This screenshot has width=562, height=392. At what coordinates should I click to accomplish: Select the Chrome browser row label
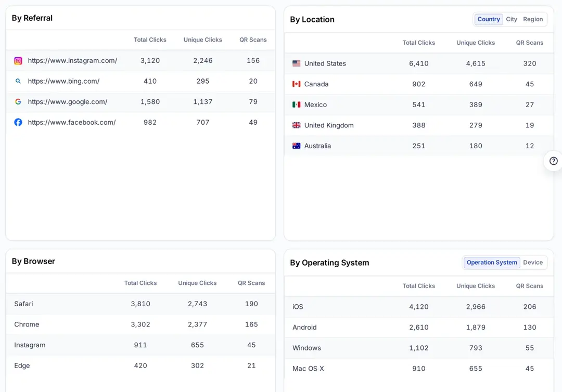(27, 324)
